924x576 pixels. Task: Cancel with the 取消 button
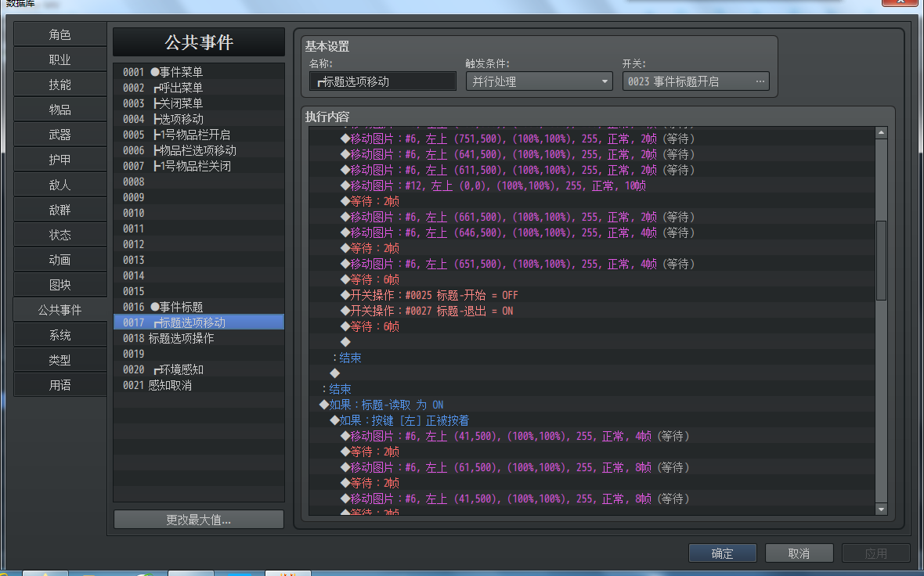799,553
